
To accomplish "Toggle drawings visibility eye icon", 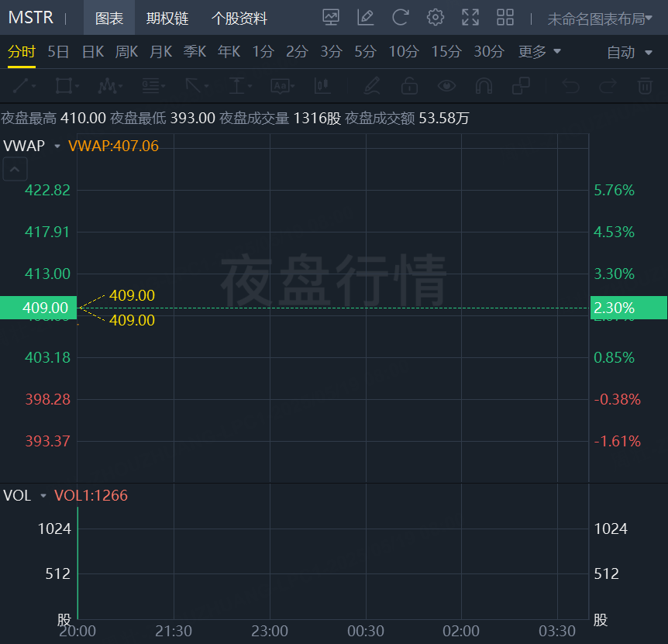I will click(x=446, y=85).
